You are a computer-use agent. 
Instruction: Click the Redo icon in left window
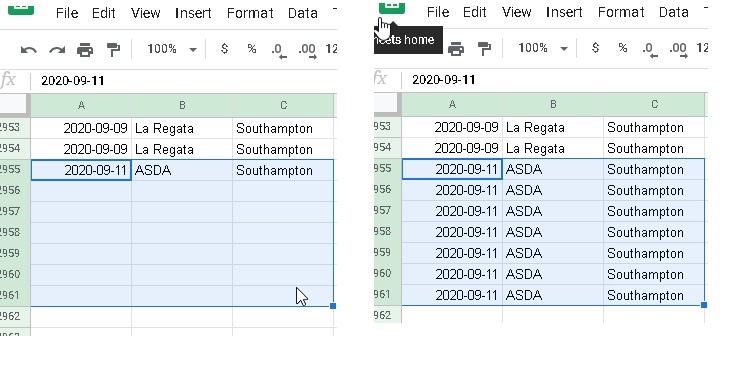point(57,50)
